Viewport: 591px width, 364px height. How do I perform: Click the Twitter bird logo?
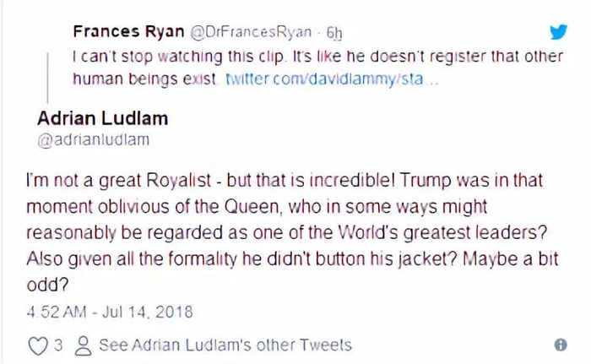coord(559,32)
